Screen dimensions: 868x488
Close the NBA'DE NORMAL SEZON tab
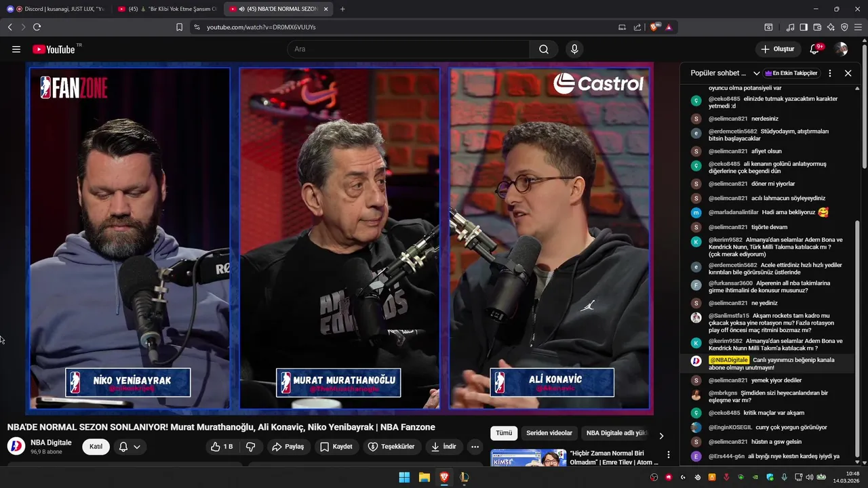point(326,9)
